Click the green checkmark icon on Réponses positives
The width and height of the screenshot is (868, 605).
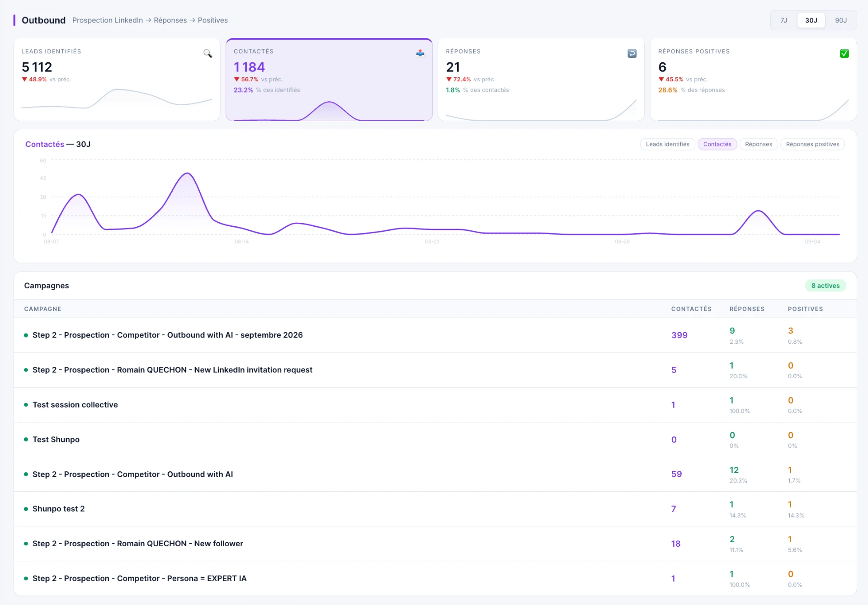[x=844, y=53]
